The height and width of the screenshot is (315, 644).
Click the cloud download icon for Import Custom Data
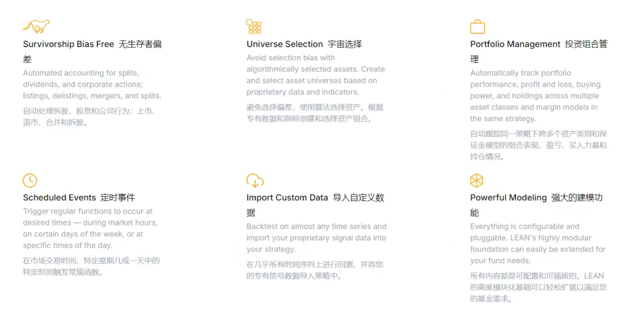pos(255,180)
